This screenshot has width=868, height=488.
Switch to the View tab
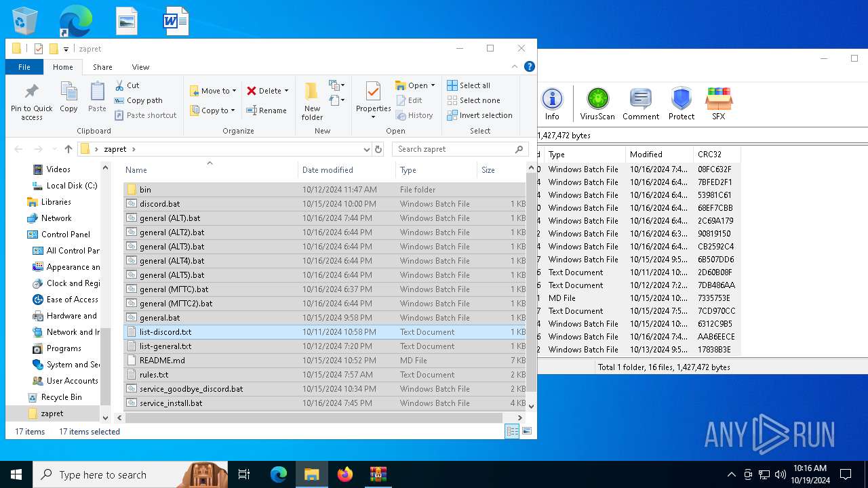pyautogui.click(x=140, y=67)
